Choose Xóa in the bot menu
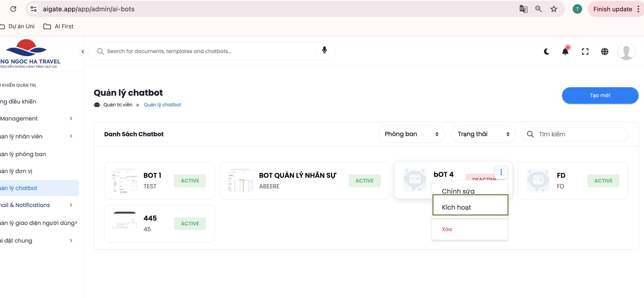The width and height of the screenshot is (644, 298). click(x=447, y=229)
